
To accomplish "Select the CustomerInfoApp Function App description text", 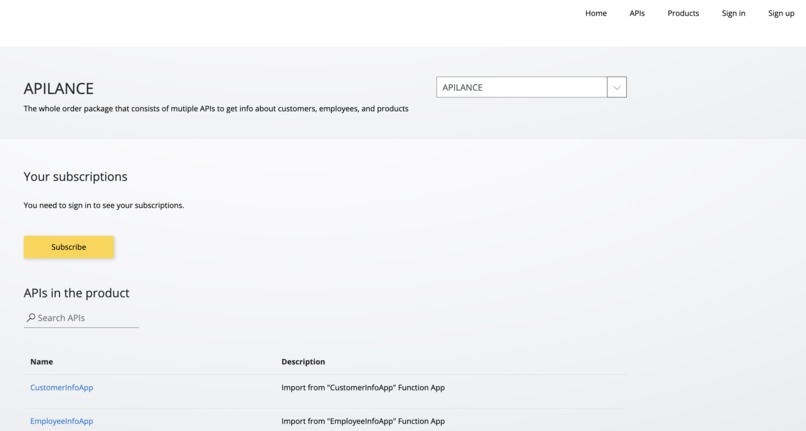I will click(x=363, y=387).
